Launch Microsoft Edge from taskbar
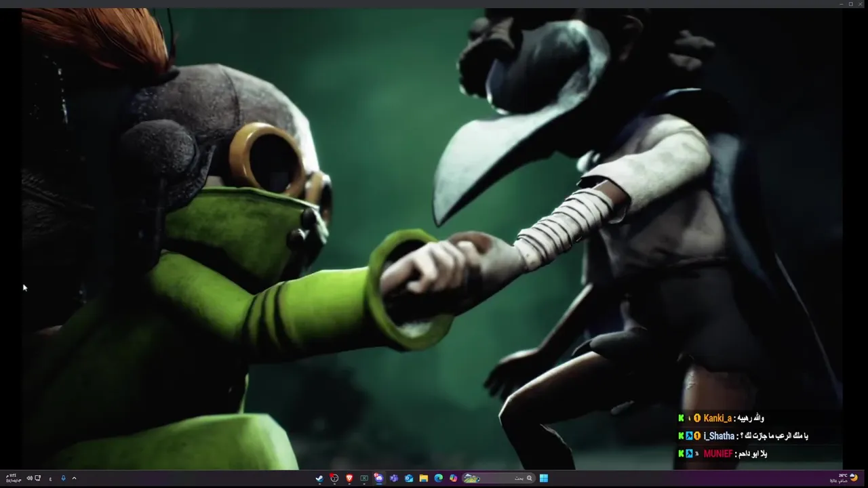 (439, 479)
